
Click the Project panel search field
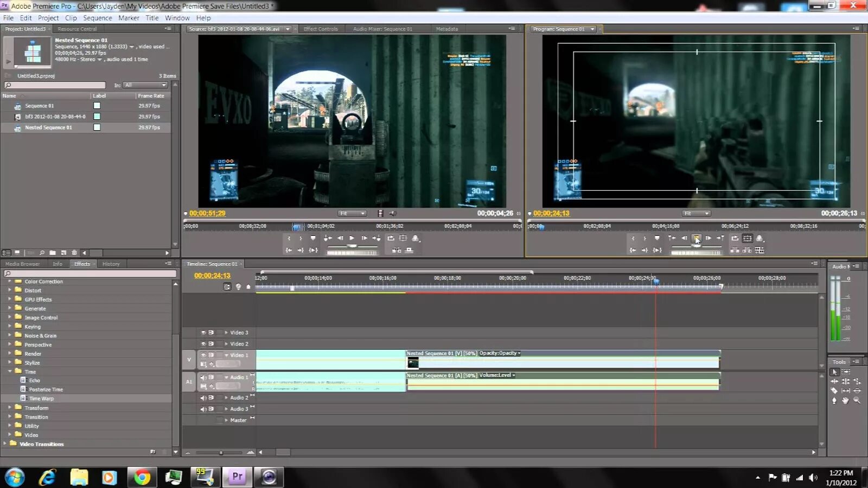(55, 85)
